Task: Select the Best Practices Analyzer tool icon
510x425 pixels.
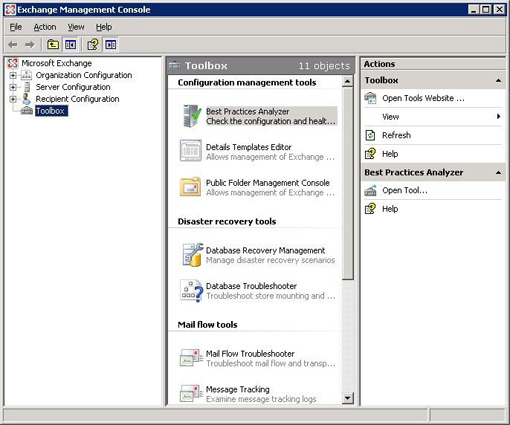Action: (x=192, y=116)
